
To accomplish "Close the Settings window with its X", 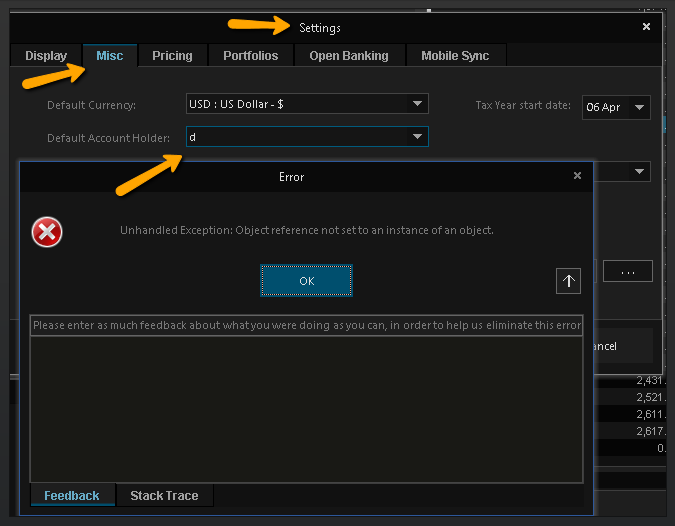I will click(646, 27).
